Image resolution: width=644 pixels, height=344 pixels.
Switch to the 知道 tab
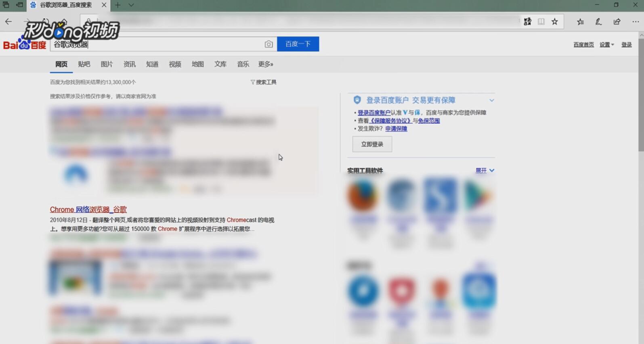152,64
